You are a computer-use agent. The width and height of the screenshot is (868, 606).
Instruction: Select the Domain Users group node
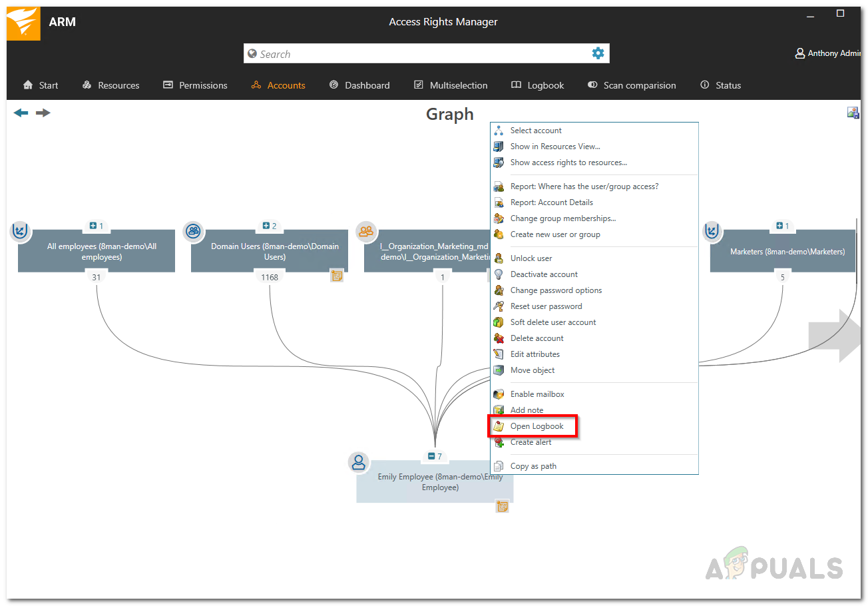point(270,251)
